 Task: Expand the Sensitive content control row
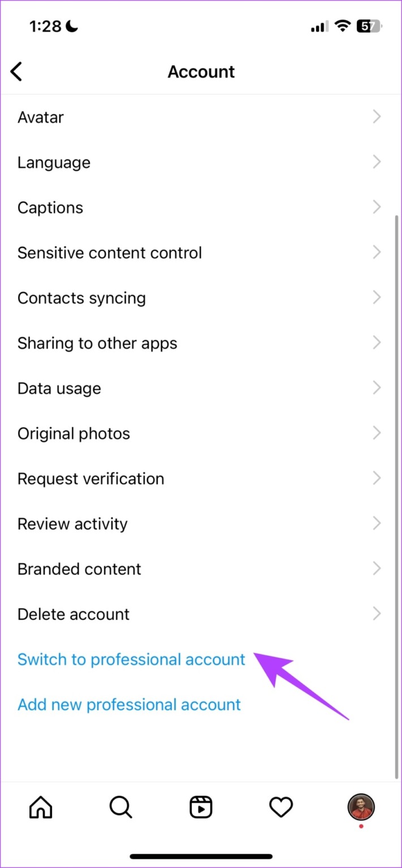[201, 252]
